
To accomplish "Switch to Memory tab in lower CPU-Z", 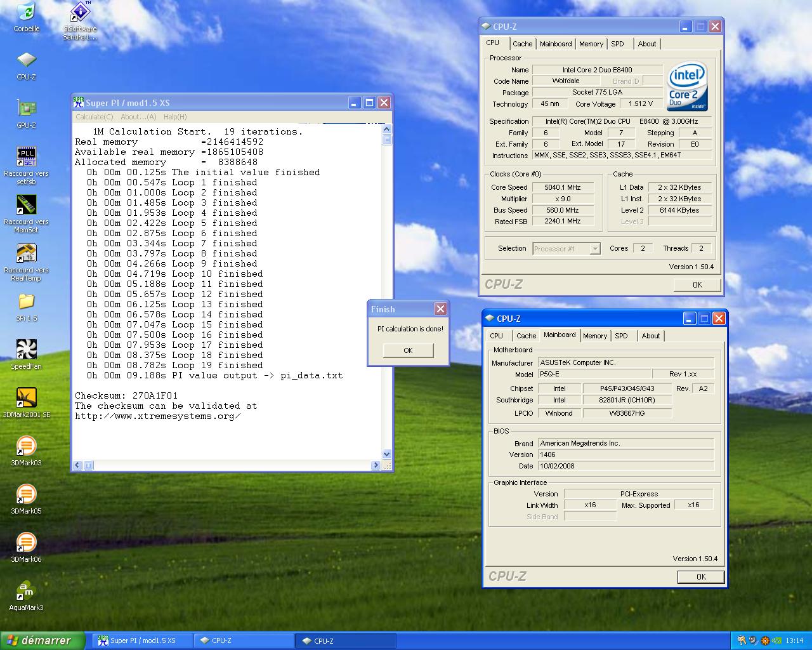I will point(595,336).
